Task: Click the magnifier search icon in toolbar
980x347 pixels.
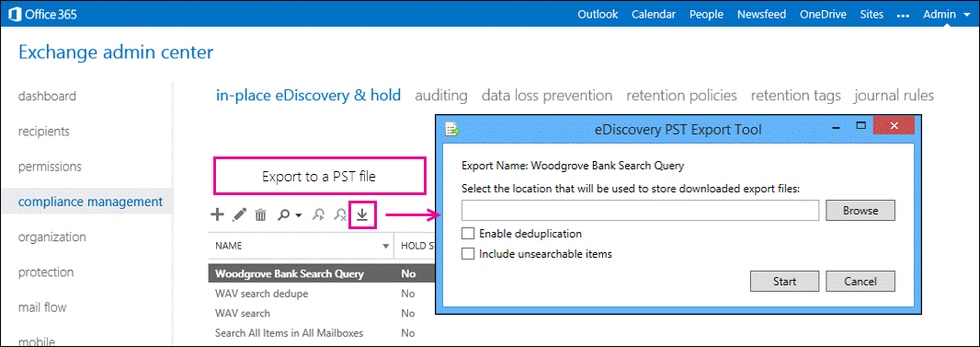Action: click(284, 215)
